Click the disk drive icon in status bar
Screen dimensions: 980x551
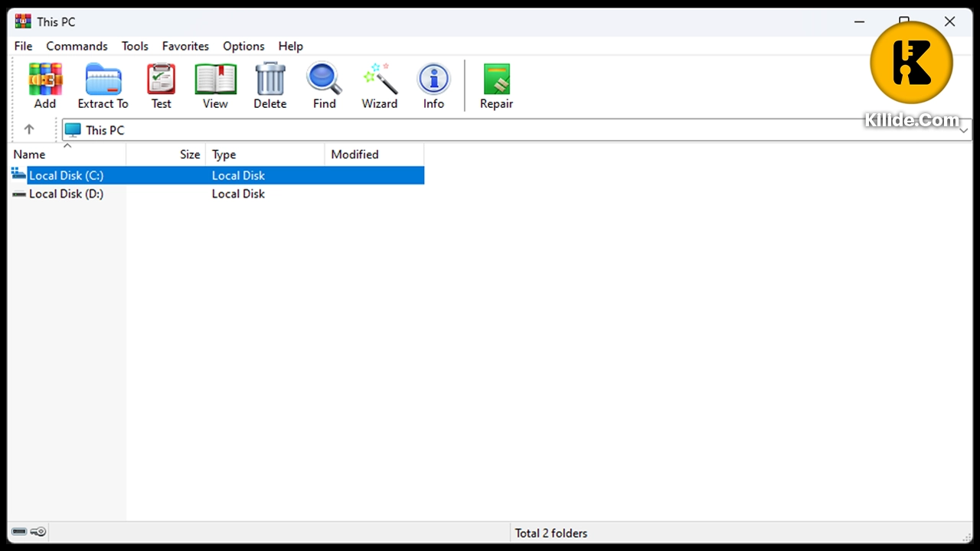click(x=19, y=532)
